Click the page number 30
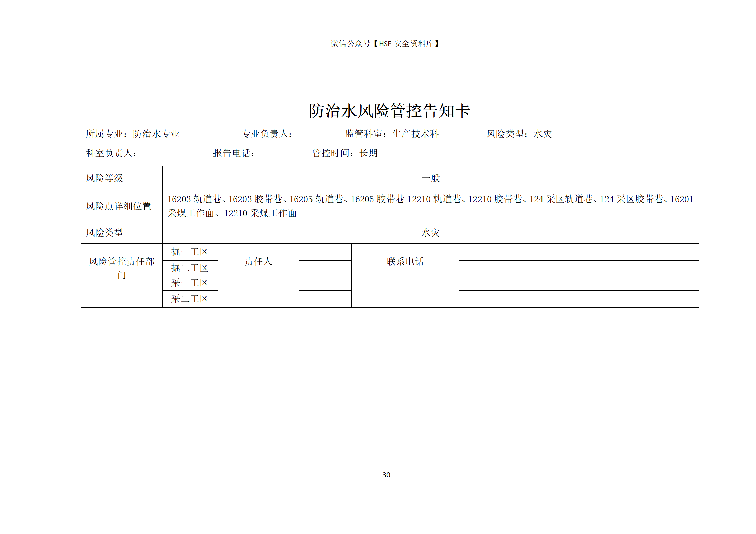The width and height of the screenshot is (756, 534). point(386,475)
